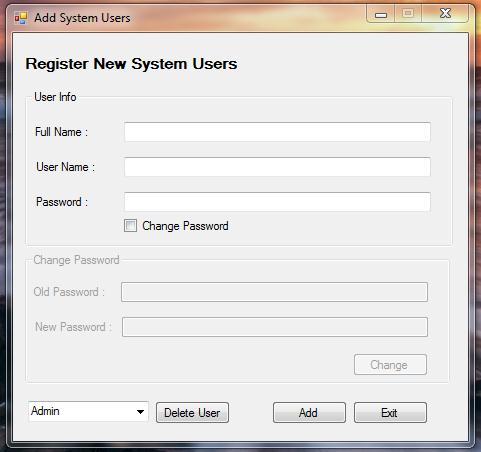Click the Exit button

pyautogui.click(x=390, y=413)
